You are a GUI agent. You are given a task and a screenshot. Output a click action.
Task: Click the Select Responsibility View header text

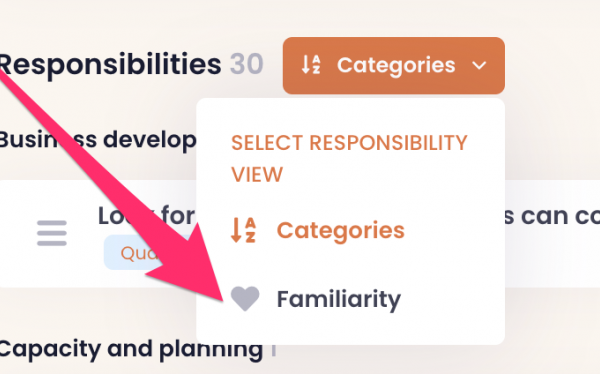click(349, 158)
